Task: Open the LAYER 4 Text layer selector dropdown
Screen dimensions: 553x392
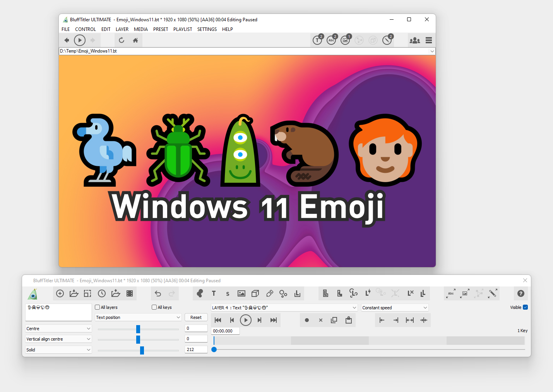Action: click(x=284, y=308)
